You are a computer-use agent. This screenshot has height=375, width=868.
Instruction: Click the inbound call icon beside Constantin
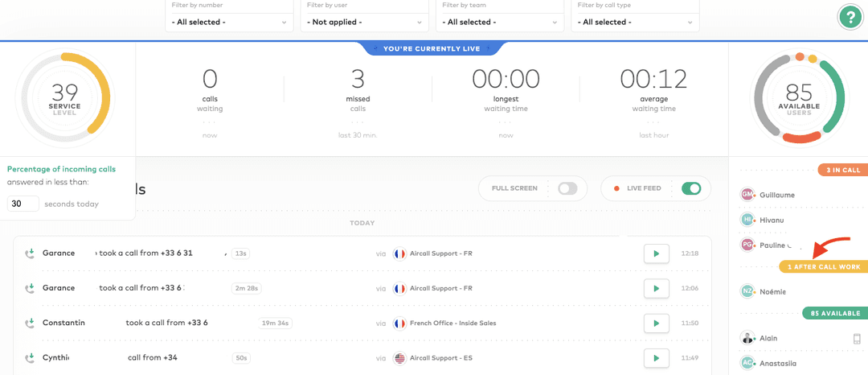coord(30,323)
